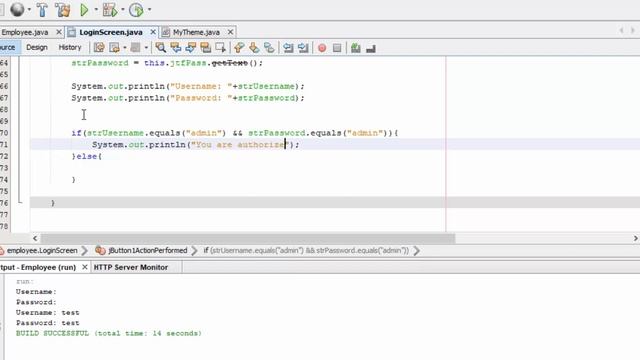Click tab list scroll-right arrow at top right
The width and height of the screenshot is (640, 360).
[x=633, y=30]
